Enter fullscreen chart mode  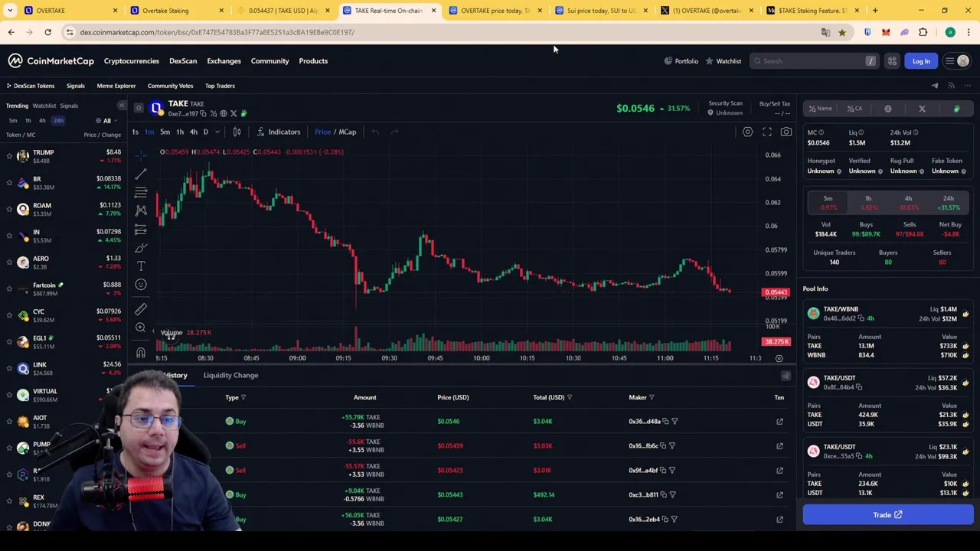[767, 132]
